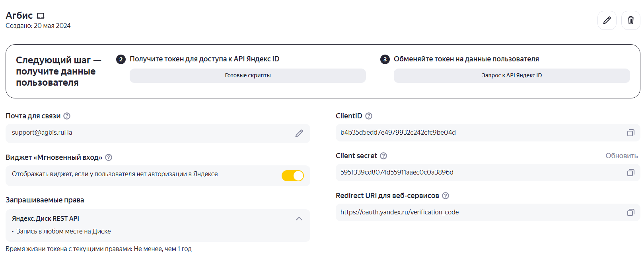Select the ClientID value b4b35d5edd7e...

(x=398, y=133)
